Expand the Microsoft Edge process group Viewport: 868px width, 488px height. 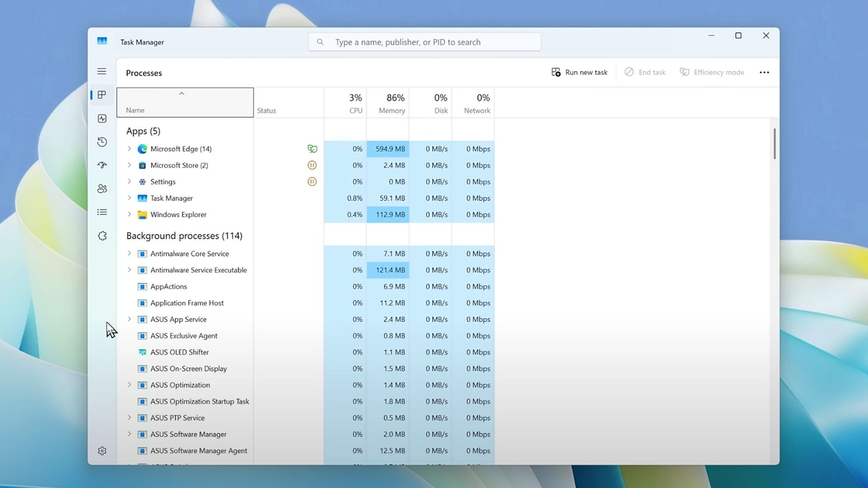(x=129, y=149)
